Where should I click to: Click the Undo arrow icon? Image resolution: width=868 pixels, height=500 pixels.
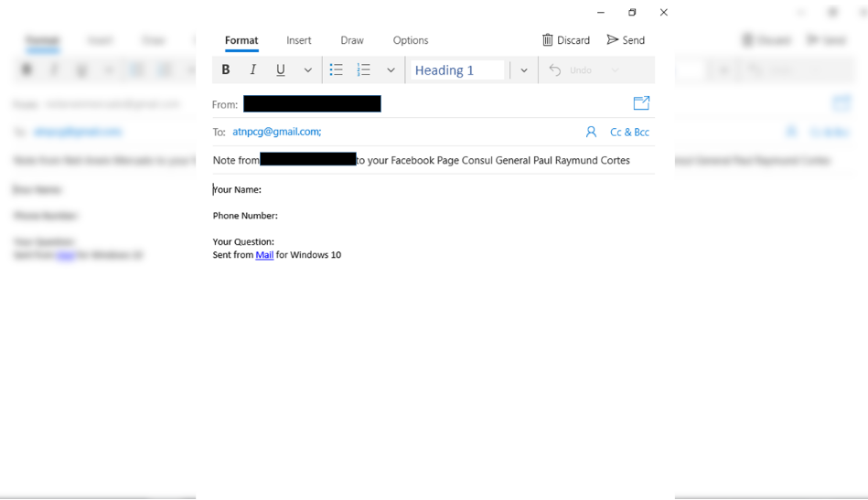click(x=554, y=70)
